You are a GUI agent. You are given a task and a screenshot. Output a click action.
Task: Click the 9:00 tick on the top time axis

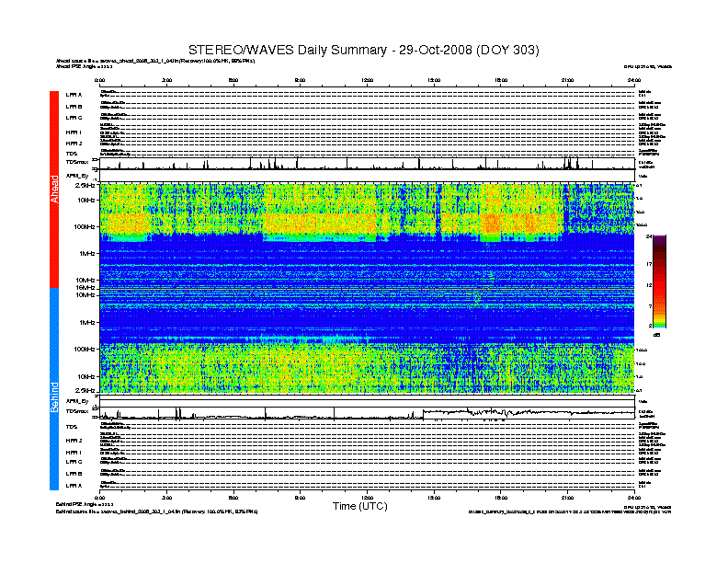click(301, 80)
